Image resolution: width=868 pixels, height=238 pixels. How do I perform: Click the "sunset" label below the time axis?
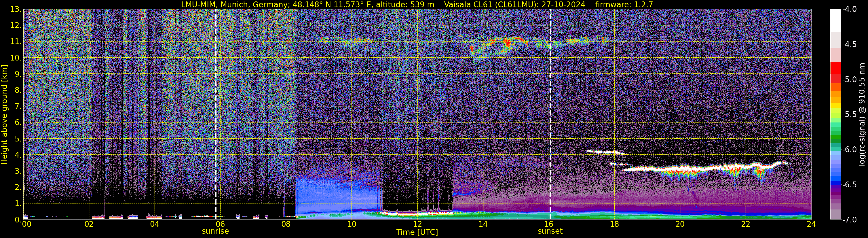(550, 231)
